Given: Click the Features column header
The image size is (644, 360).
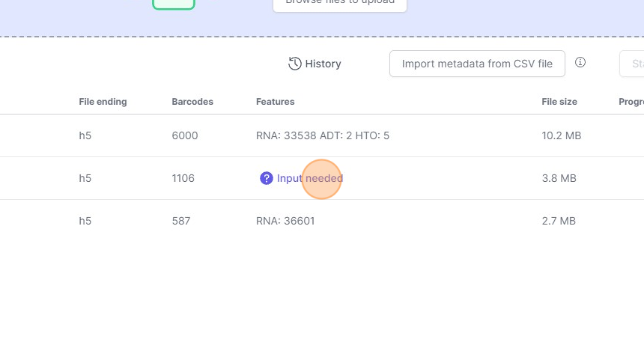Looking at the screenshot, I should (x=276, y=102).
